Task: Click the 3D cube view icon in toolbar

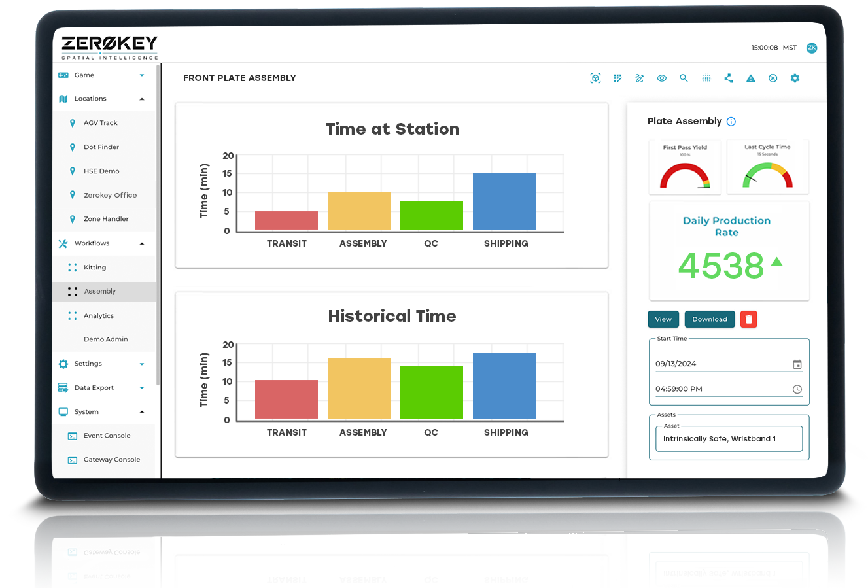Action: [595, 78]
